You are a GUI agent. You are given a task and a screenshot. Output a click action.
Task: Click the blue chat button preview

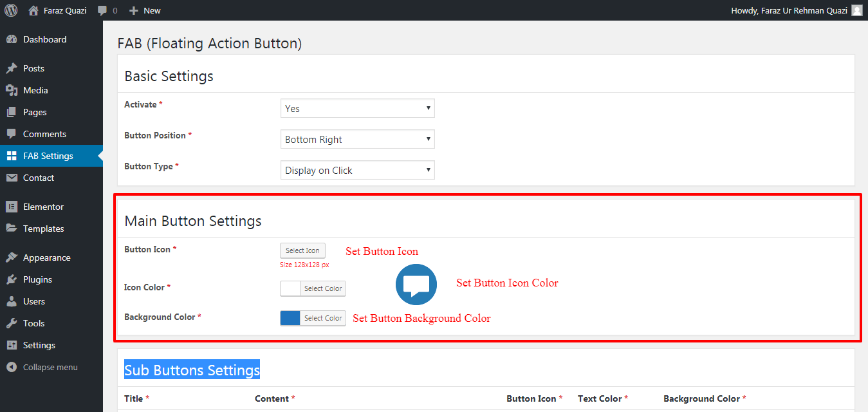point(416,285)
